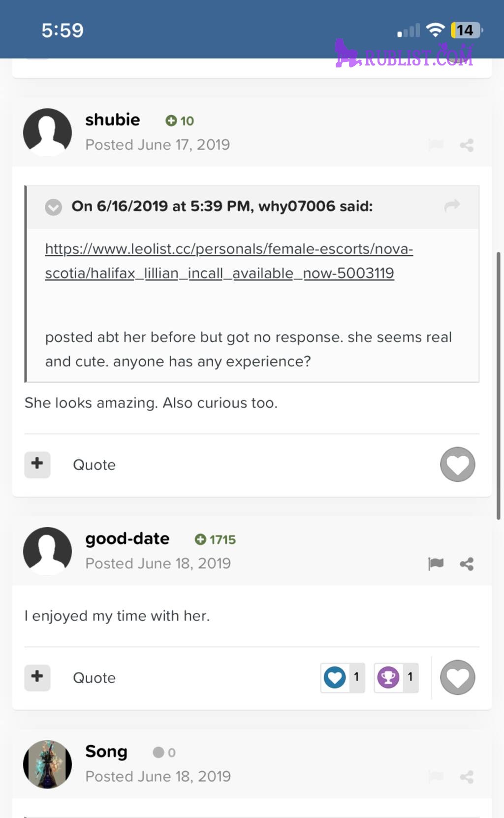Open Song's avatar thumbnail
The image size is (504, 818).
48,764
